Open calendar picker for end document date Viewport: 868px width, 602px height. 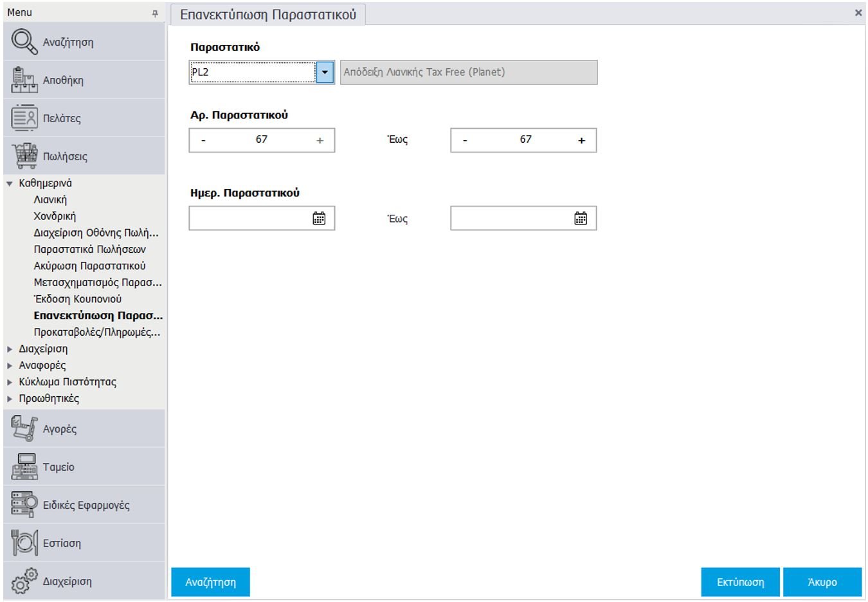tap(581, 219)
